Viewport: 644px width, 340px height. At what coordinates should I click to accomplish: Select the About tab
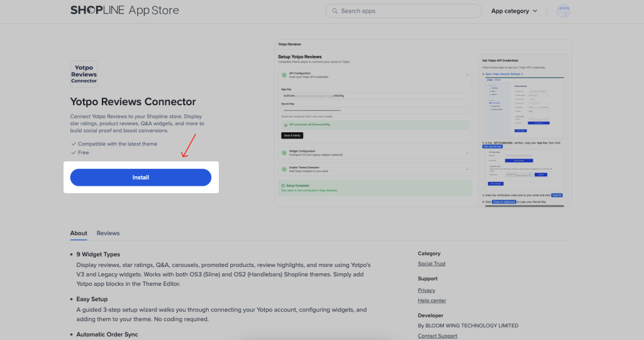(79, 233)
